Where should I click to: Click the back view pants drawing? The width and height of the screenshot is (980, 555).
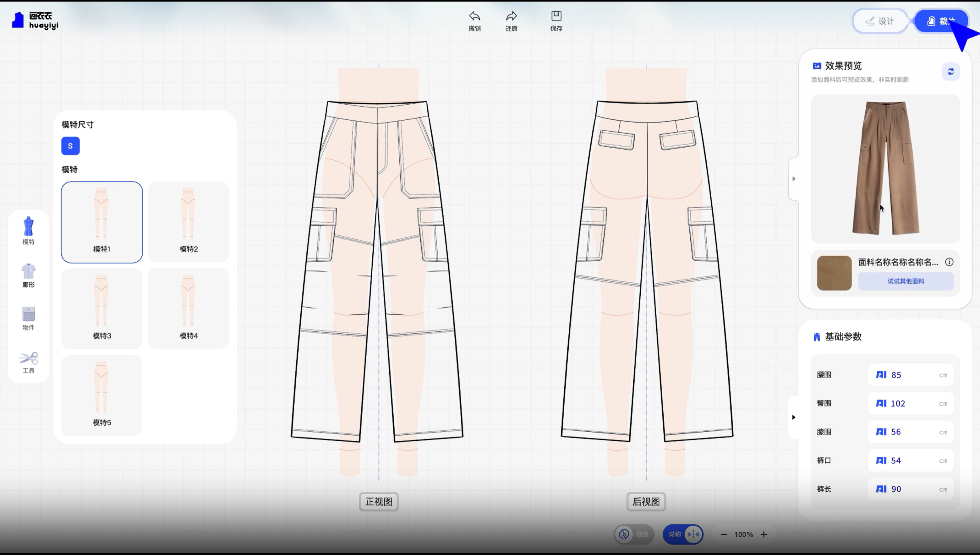click(647, 271)
